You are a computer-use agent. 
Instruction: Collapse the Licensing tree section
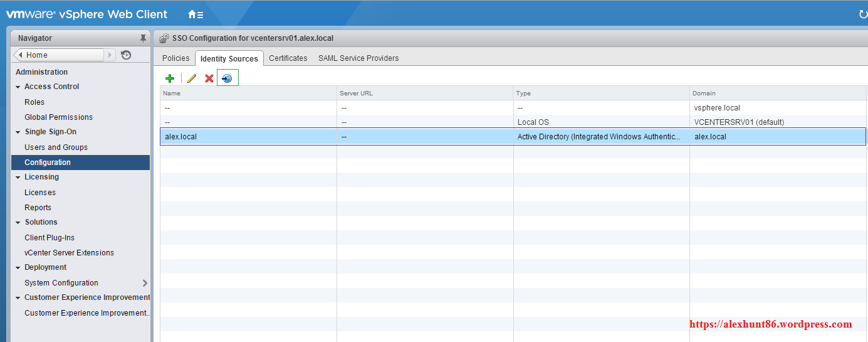[x=18, y=178]
